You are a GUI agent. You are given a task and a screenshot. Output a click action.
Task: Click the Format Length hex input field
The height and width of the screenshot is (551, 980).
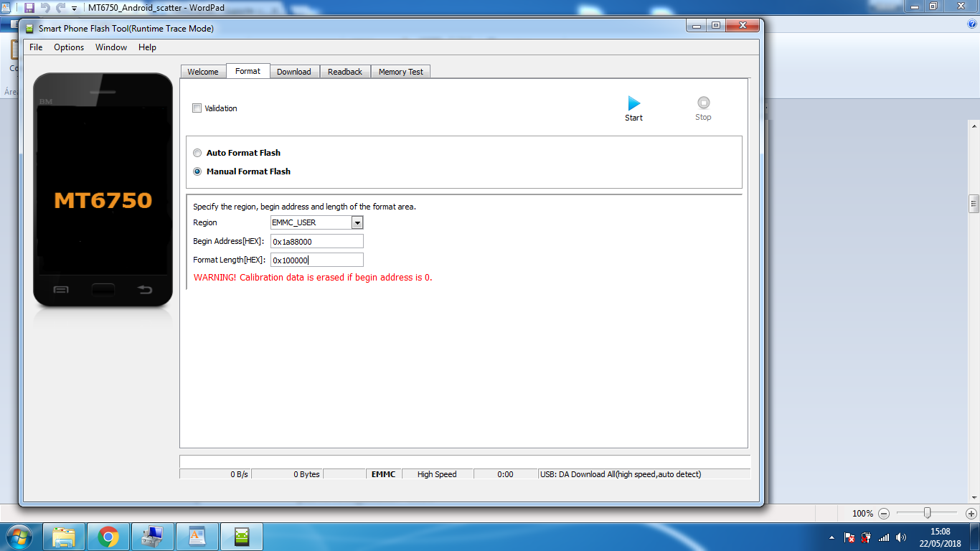(317, 260)
